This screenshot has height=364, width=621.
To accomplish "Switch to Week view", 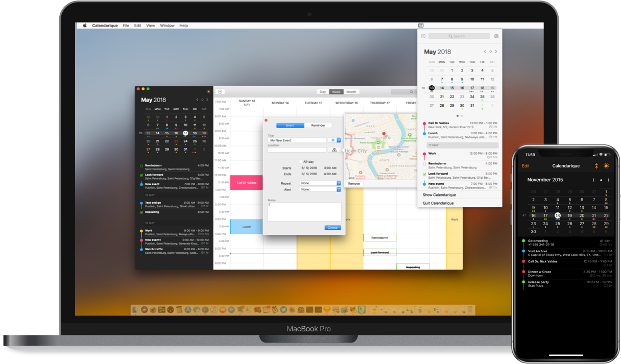I will [x=336, y=92].
